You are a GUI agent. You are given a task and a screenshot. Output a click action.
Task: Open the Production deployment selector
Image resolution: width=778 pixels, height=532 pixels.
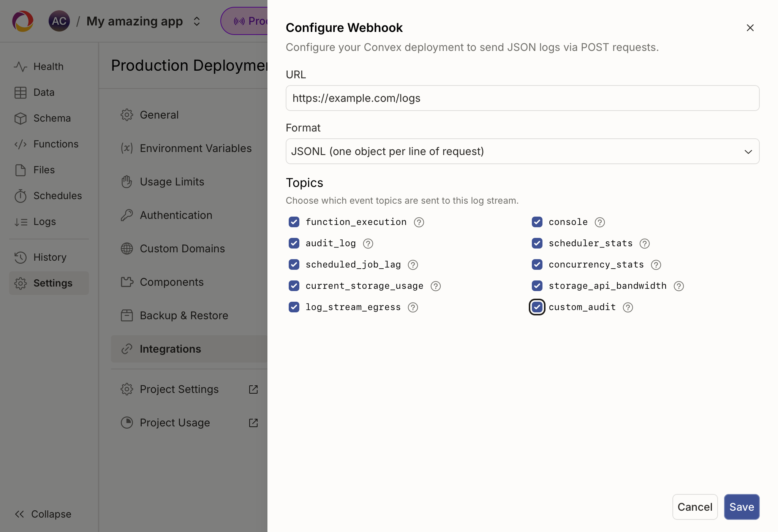tap(244, 21)
